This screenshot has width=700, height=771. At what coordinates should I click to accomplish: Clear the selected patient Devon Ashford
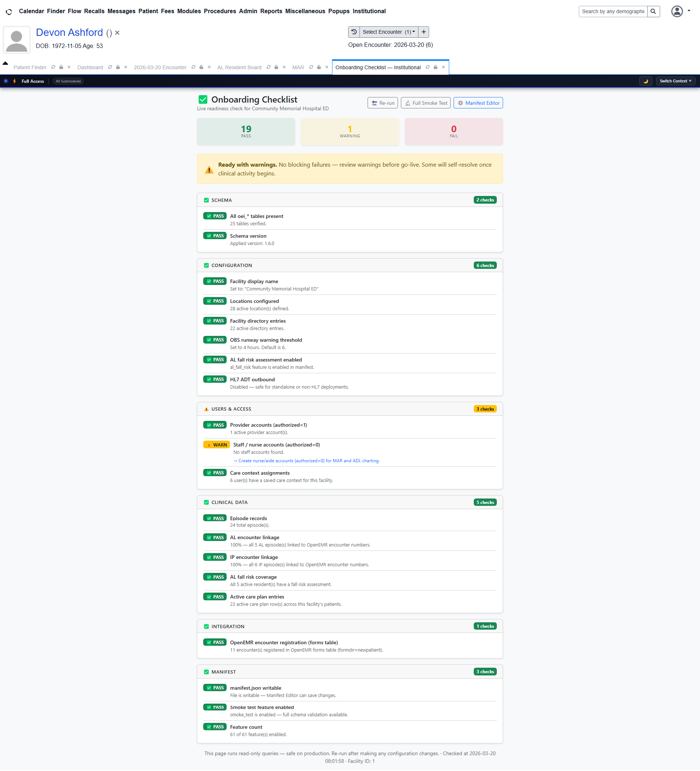click(118, 33)
